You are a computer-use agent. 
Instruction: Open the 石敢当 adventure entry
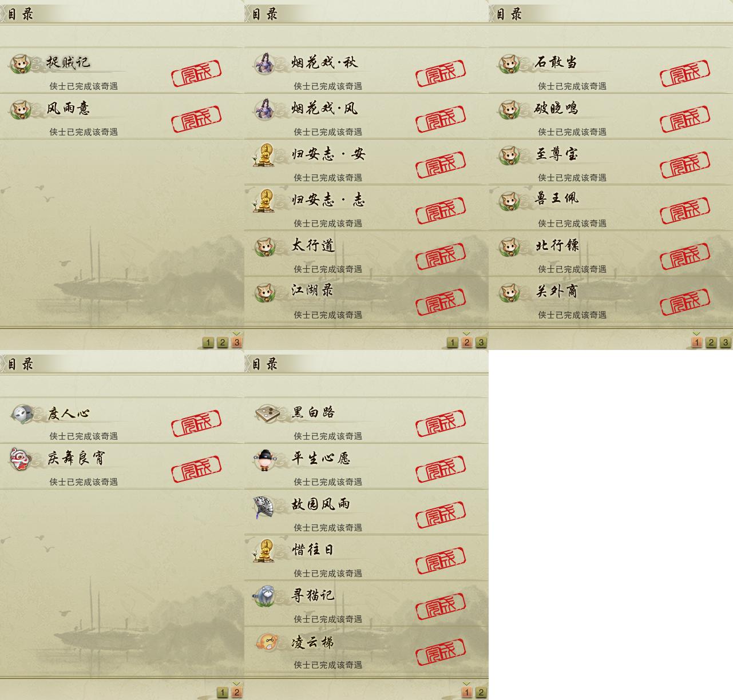611,70
